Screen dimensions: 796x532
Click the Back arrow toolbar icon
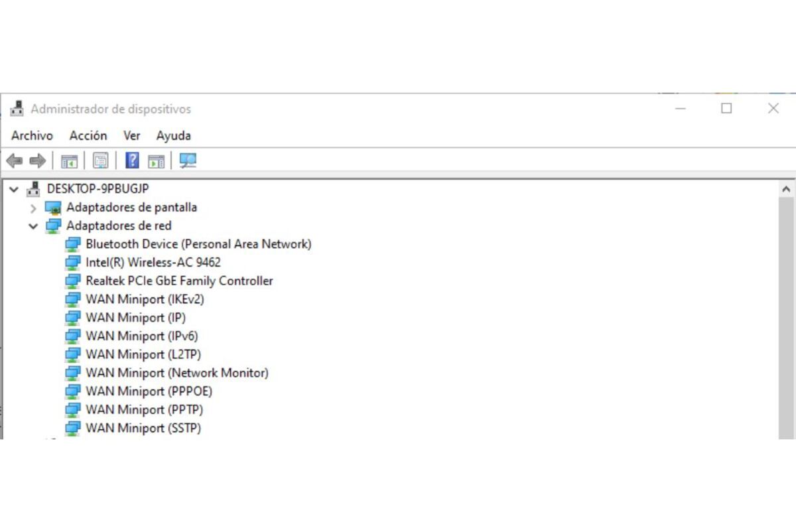tap(15, 161)
